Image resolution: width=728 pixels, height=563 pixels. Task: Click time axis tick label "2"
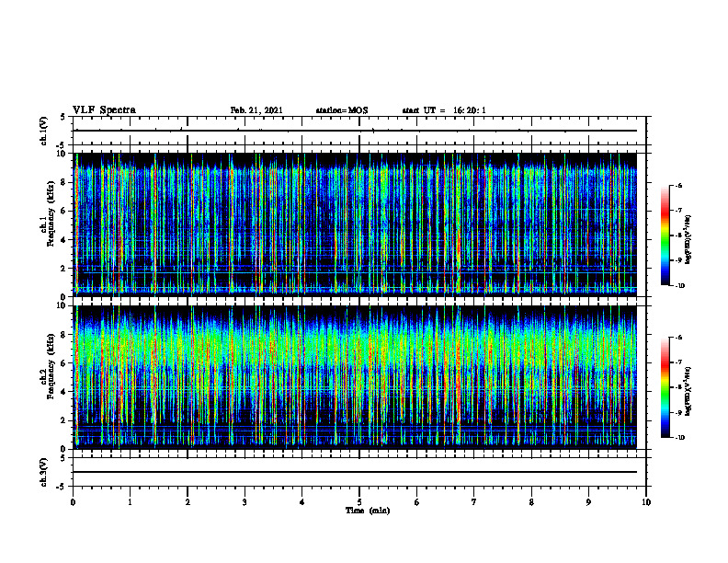188,502
